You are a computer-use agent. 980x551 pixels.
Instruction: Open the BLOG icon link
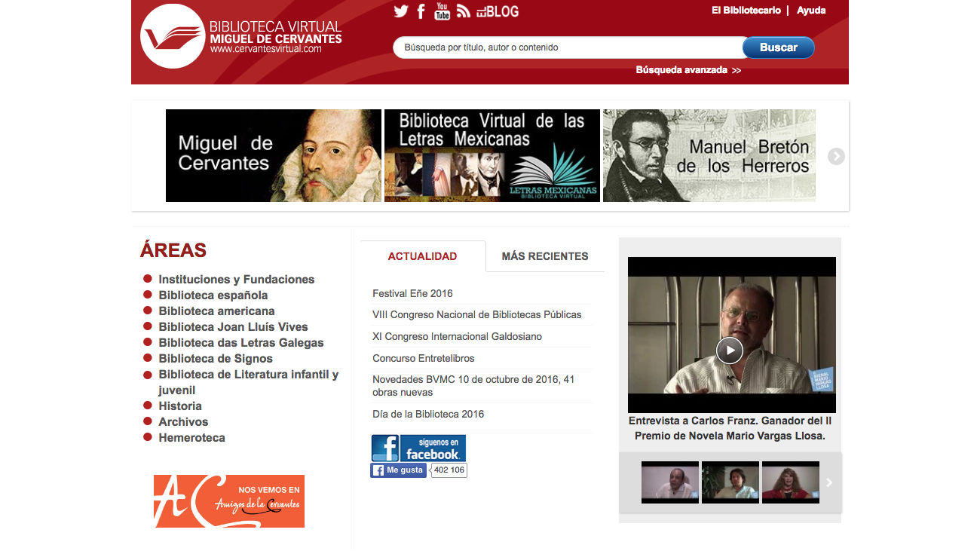[498, 11]
